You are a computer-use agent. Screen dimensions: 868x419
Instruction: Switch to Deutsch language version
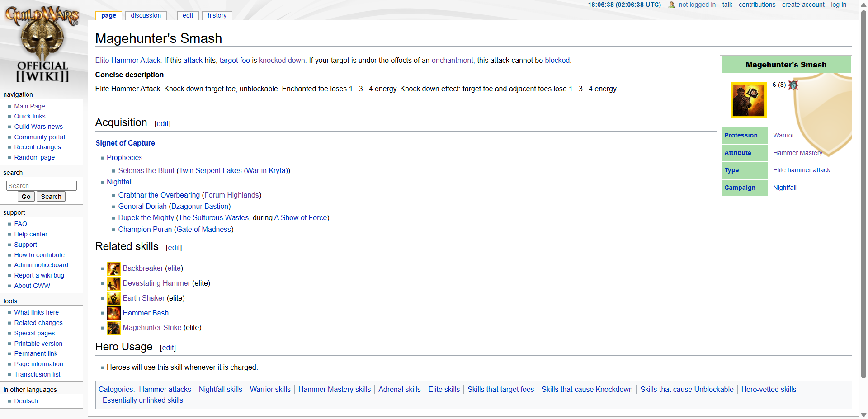(x=26, y=401)
